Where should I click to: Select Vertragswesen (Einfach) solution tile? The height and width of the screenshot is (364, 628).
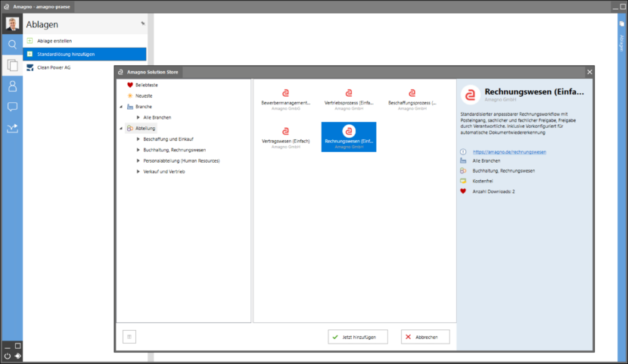(285, 137)
